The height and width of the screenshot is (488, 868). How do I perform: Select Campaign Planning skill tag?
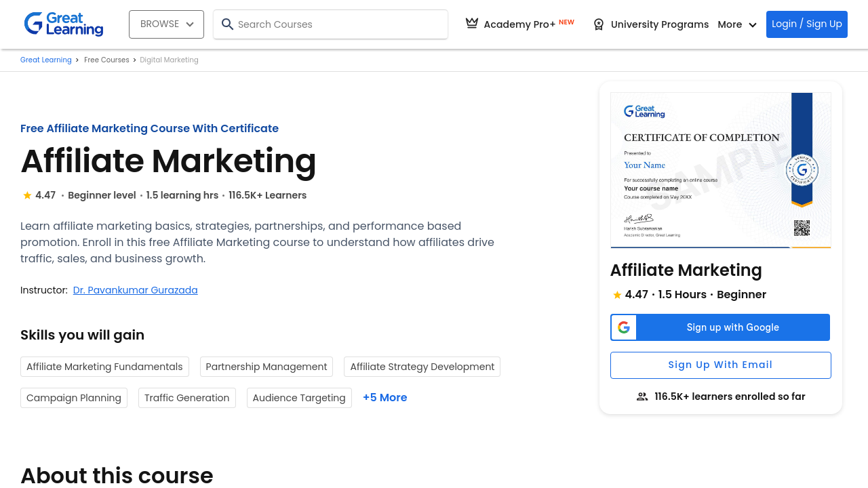pos(74,398)
